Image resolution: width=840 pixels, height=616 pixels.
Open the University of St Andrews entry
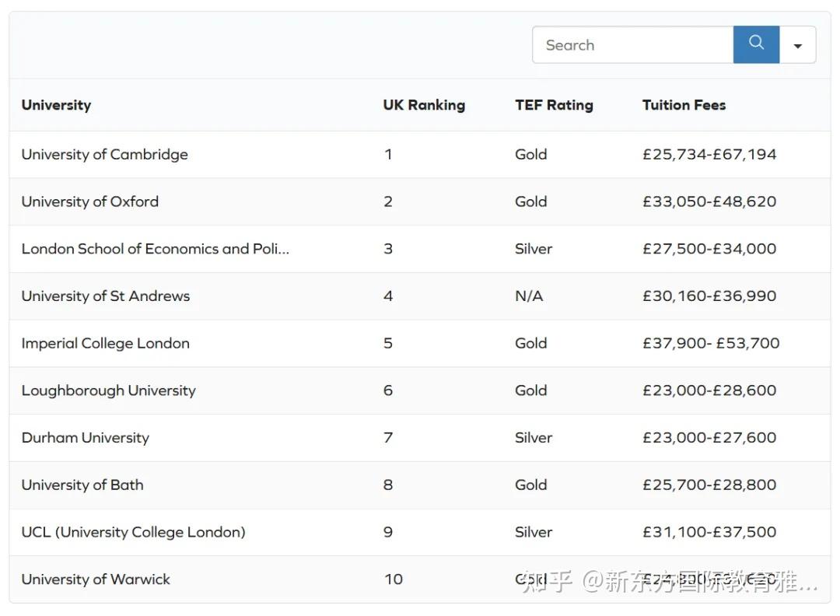coord(105,296)
